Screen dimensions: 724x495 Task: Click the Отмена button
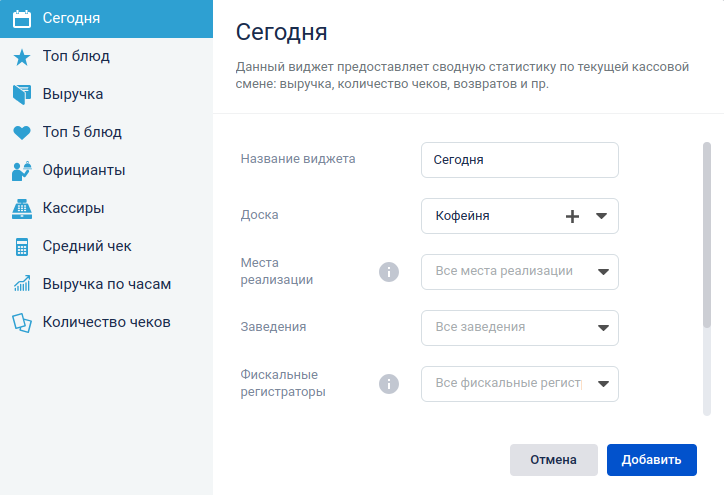554,460
